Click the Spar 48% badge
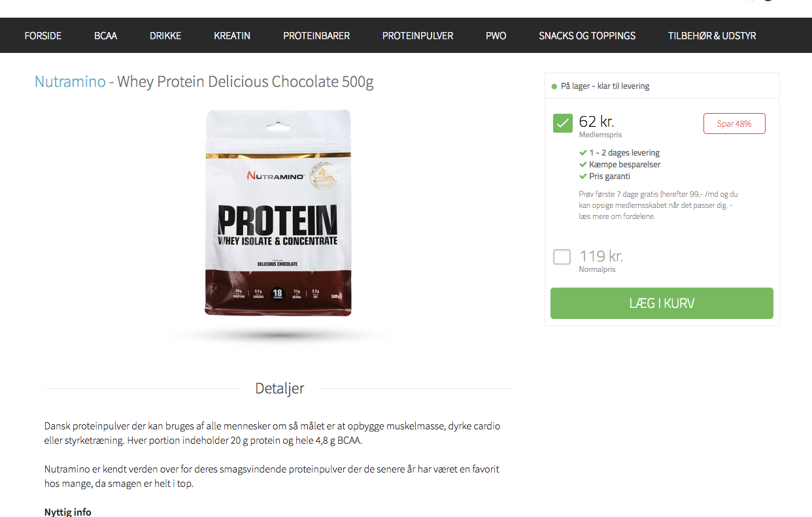The width and height of the screenshot is (812, 517). [x=734, y=124]
